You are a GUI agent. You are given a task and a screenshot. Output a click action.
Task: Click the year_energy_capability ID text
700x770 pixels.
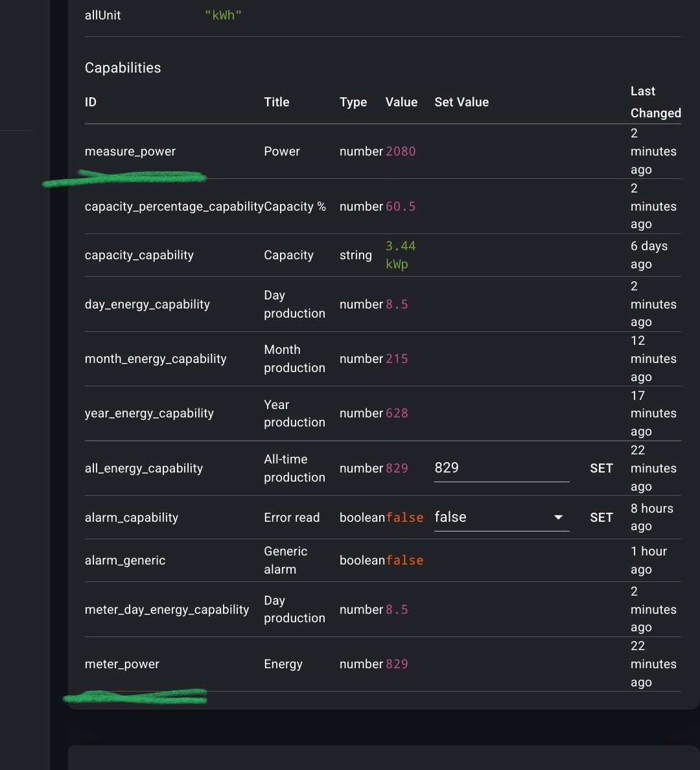coord(149,414)
